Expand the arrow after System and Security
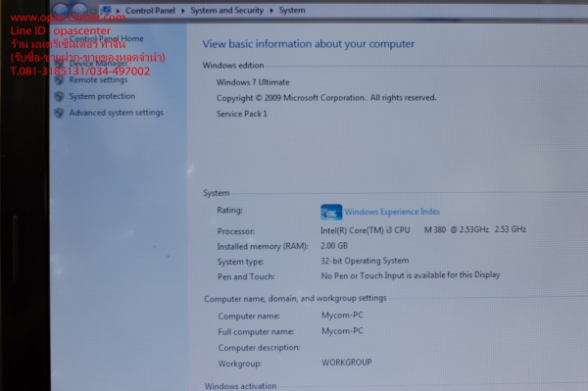 271,11
